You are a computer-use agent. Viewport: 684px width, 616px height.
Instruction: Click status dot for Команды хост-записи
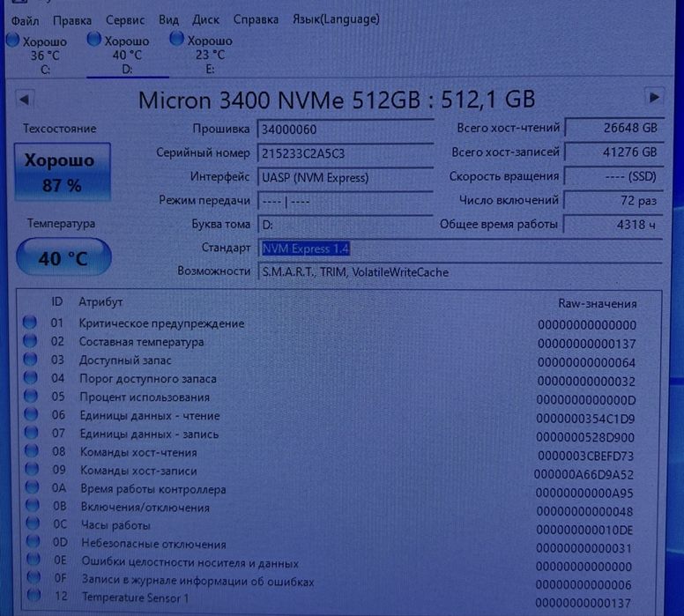(x=32, y=469)
